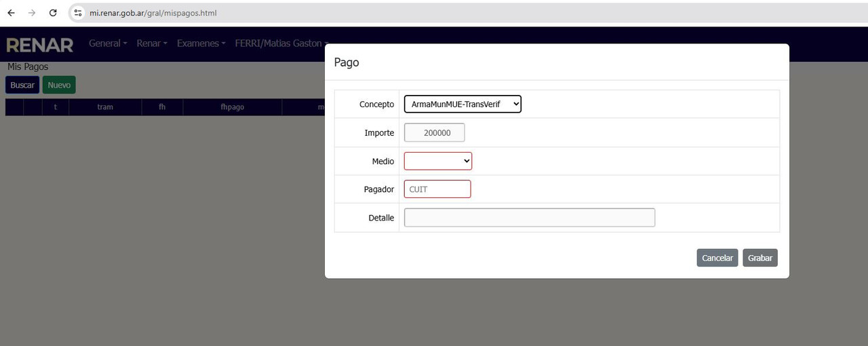Reload the page with refresh icon
The image size is (868, 346).
tap(53, 13)
